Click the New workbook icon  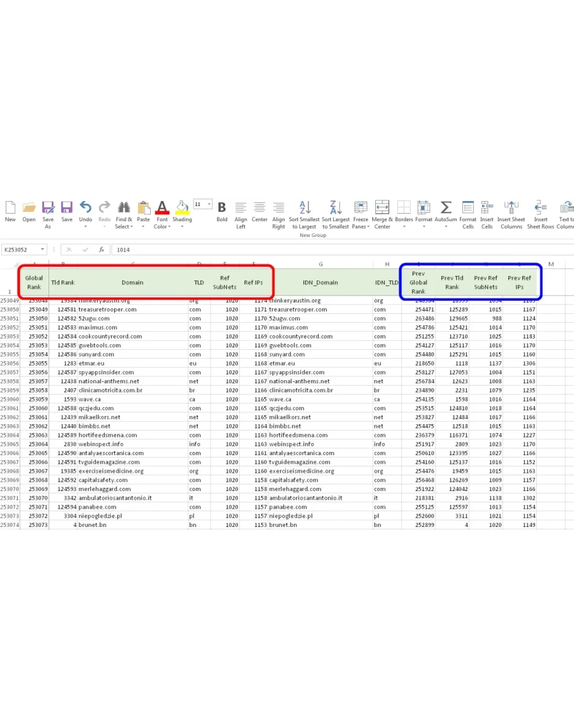tap(10, 207)
